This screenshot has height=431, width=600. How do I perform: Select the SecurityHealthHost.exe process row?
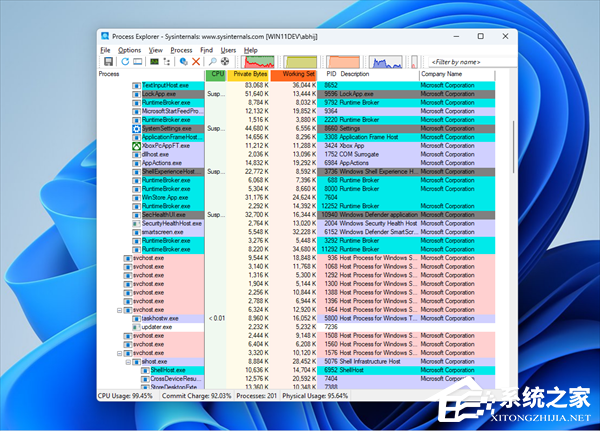pos(297,224)
